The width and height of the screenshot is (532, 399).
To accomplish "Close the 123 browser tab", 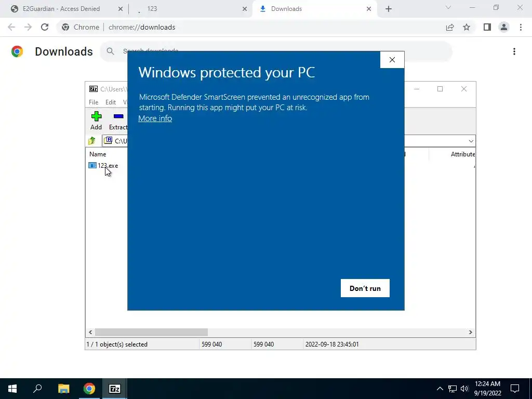I will tap(245, 9).
